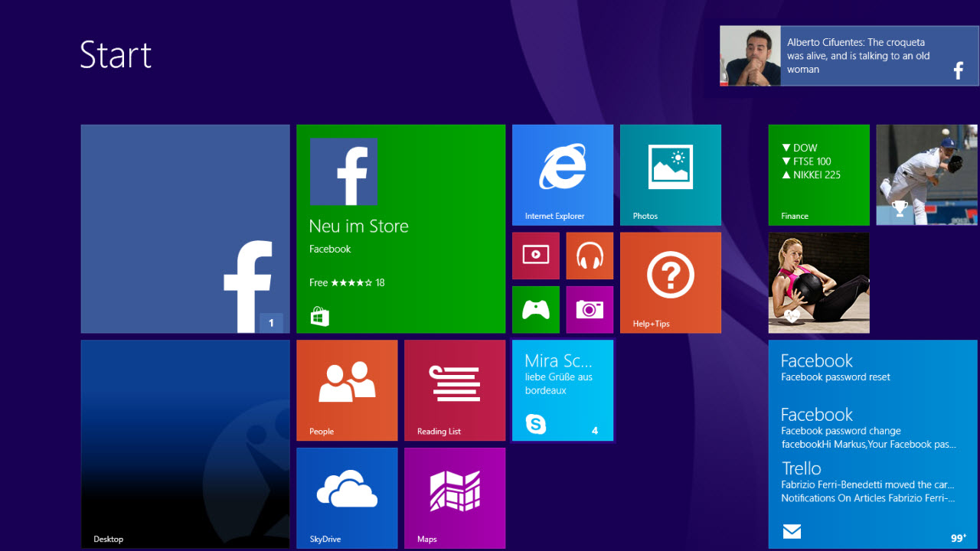Launch Internet Explorer tile
This screenshot has height=551, width=980.
563,175
